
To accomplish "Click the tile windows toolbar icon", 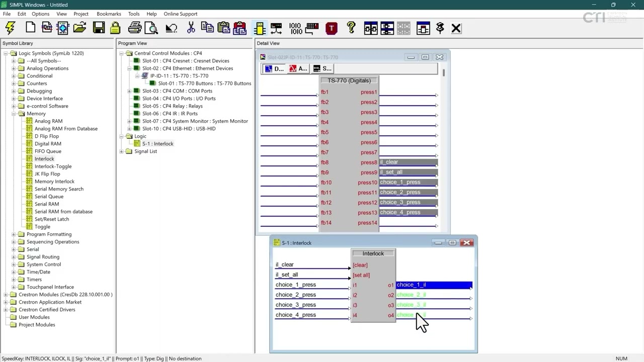I will (x=387, y=28).
